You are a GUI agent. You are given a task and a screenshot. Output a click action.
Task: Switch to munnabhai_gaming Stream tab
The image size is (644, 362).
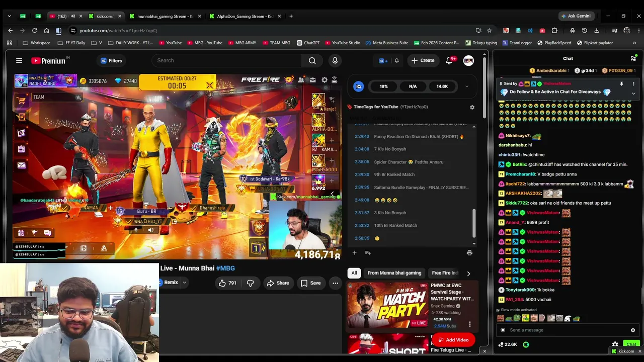tap(165, 16)
